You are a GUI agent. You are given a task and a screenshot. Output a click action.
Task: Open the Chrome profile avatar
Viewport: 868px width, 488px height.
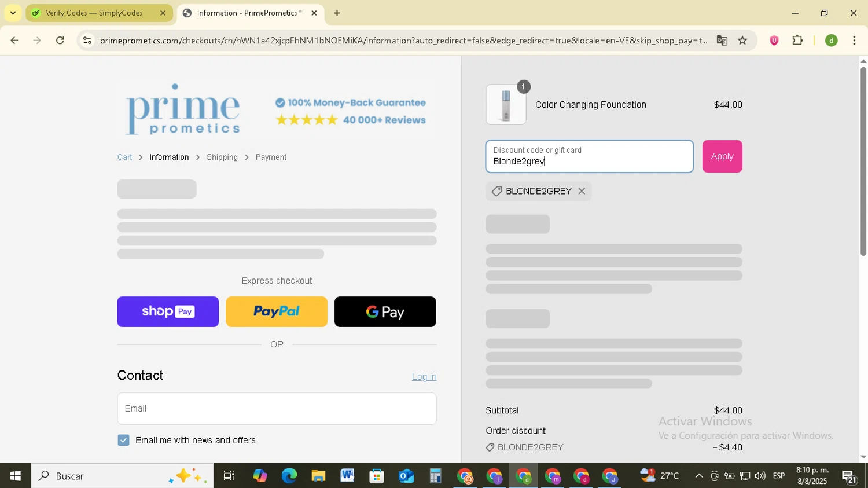[x=832, y=41]
